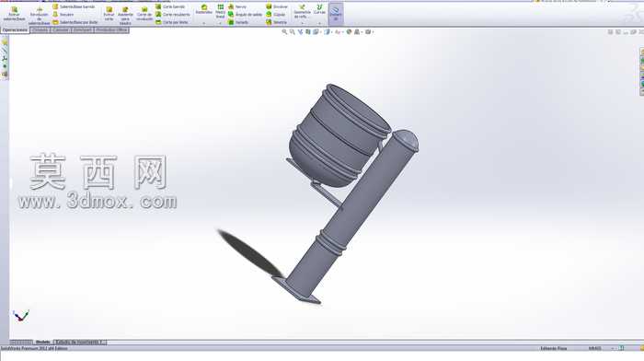Select Extruir saliente/base tool
Screen dimensions: 644x361
15,14
